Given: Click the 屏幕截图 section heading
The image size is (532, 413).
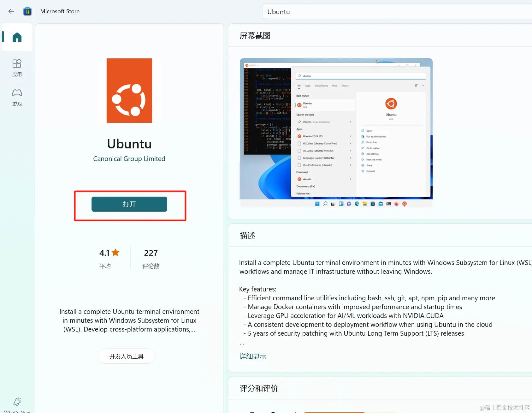Looking at the screenshot, I should tap(255, 36).
